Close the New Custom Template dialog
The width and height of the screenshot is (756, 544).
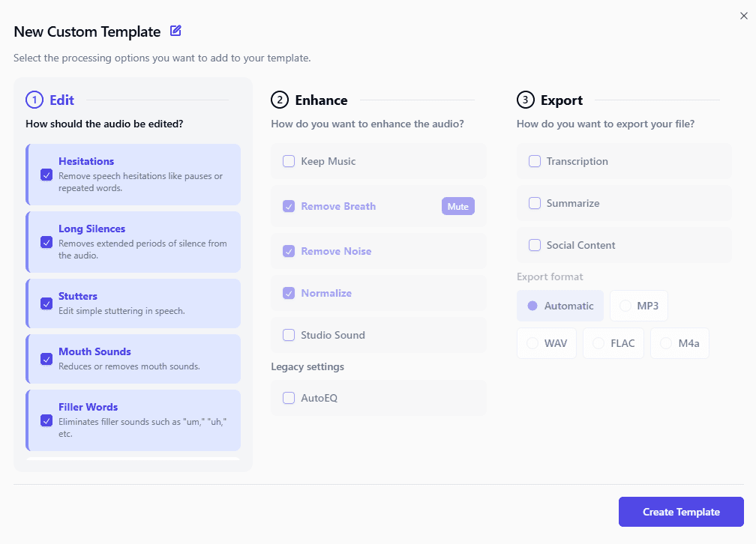point(743,16)
